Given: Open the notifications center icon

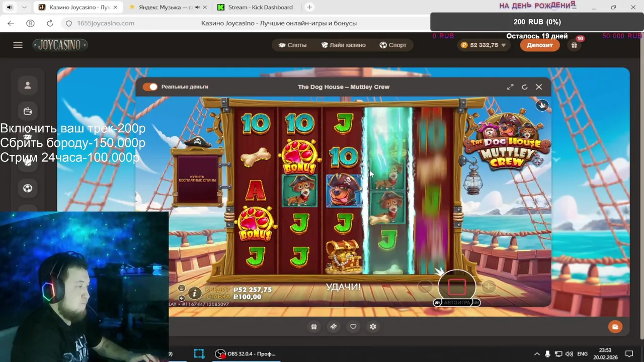Looking at the screenshot, I should 629,354.
